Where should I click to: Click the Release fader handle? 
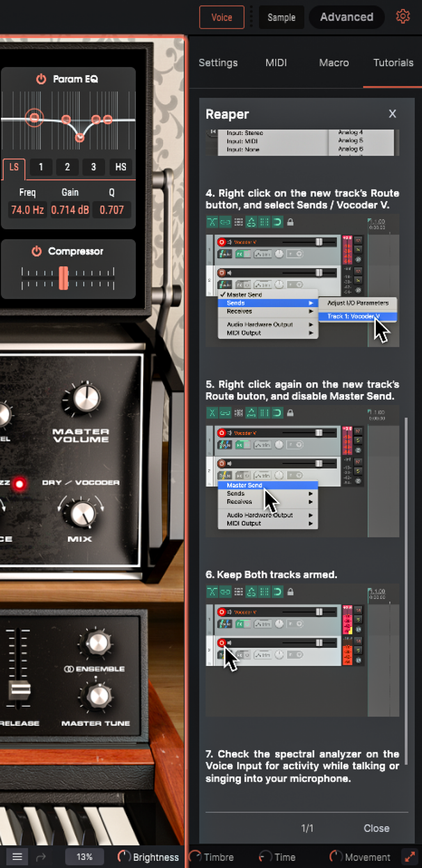click(x=20, y=689)
